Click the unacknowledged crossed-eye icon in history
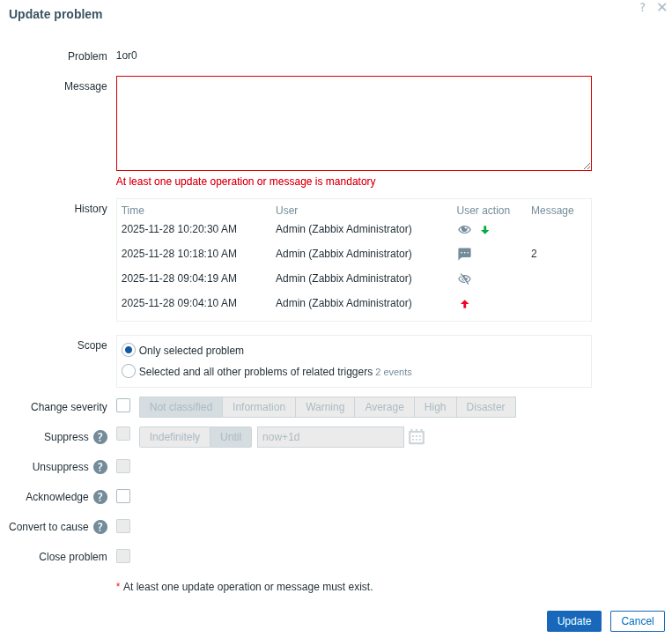The width and height of the screenshot is (672, 638). click(464, 278)
